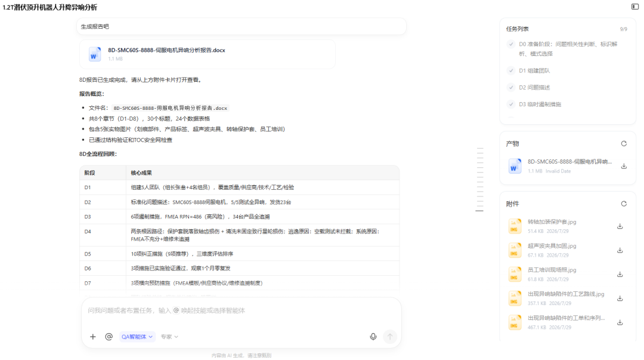This screenshot has width=644, height=360.
Task: Activate microphone voice input icon
Action: pyautogui.click(x=373, y=337)
